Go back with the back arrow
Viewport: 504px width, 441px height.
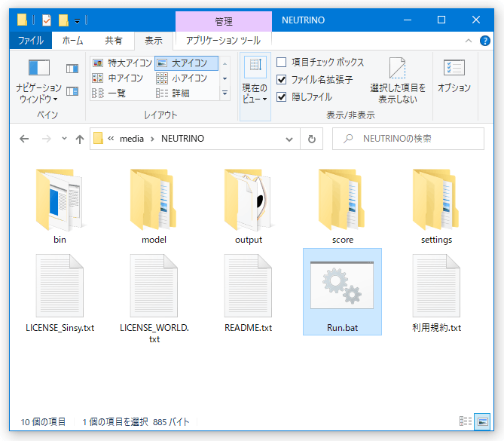tap(24, 139)
